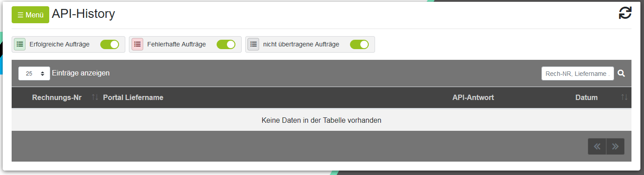Sort table by Portal Liefername header

tap(133, 97)
